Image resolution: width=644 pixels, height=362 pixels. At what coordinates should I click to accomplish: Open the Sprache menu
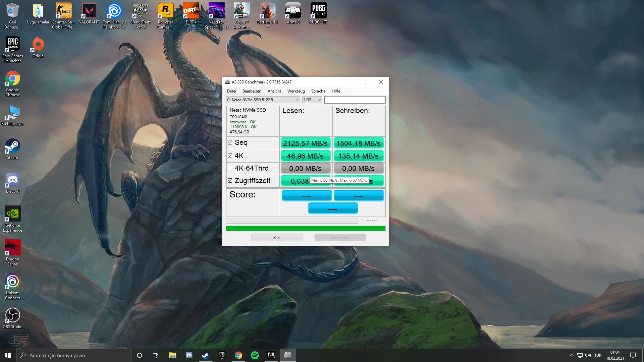click(318, 91)
